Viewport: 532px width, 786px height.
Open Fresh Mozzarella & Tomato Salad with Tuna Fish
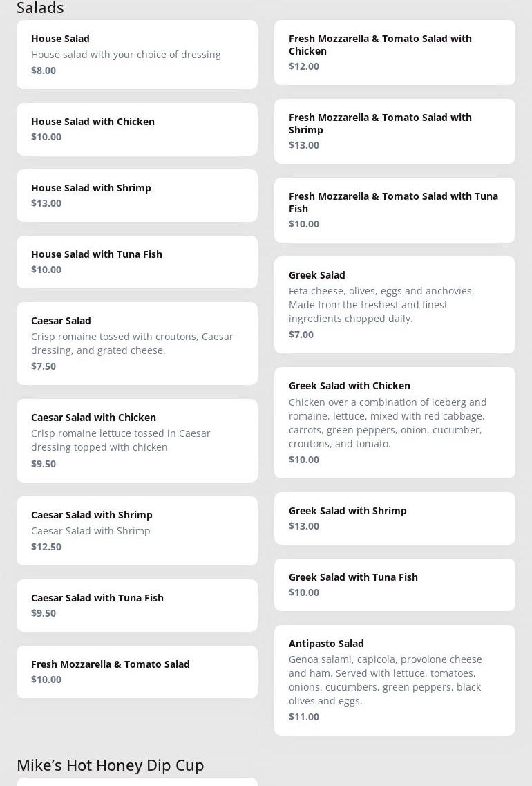click(x=395, y=209)
